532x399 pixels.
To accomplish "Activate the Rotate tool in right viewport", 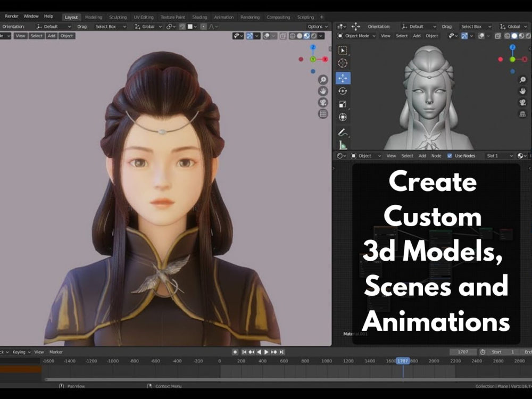I will click(x=343, y=91).
